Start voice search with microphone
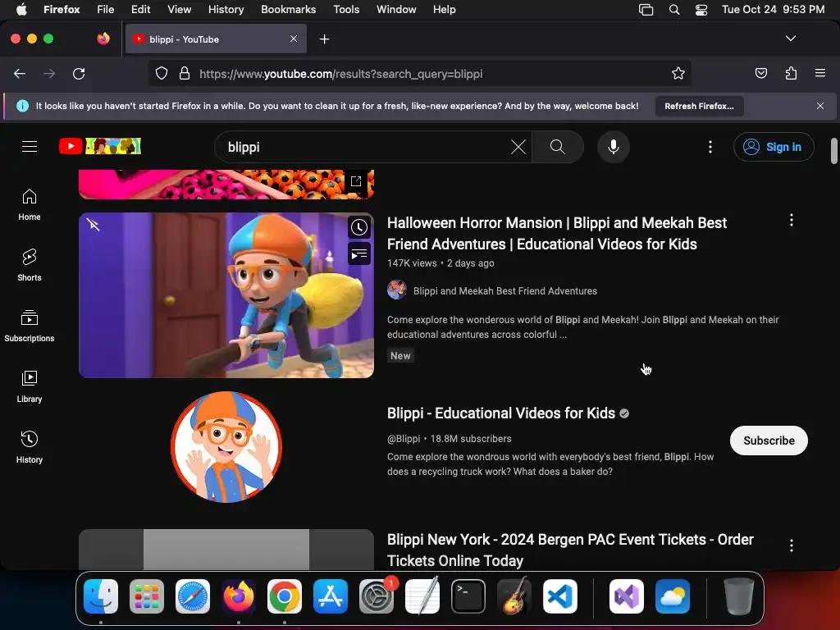840x630 pixels. coord(614,147)
